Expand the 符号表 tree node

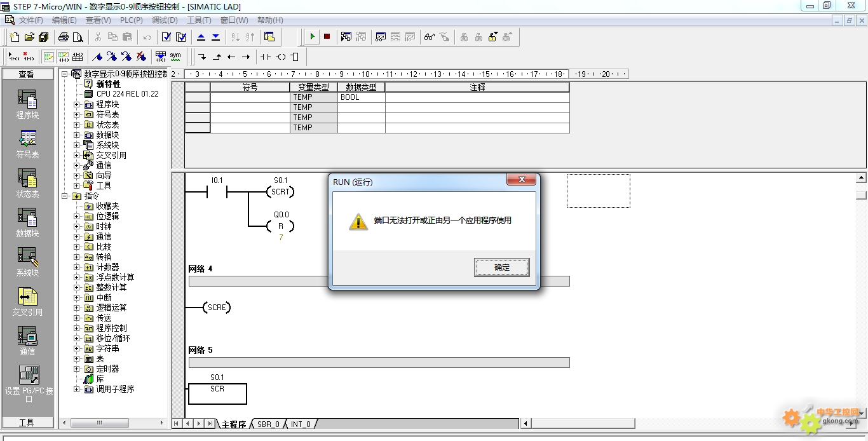pos(77,114)
